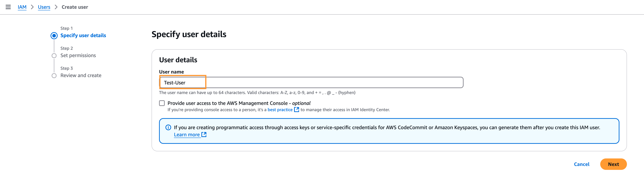Click the chevron before Create user
Image resolution: width=644 pixels, height=182 pixels.
click(x=56, y=7)
